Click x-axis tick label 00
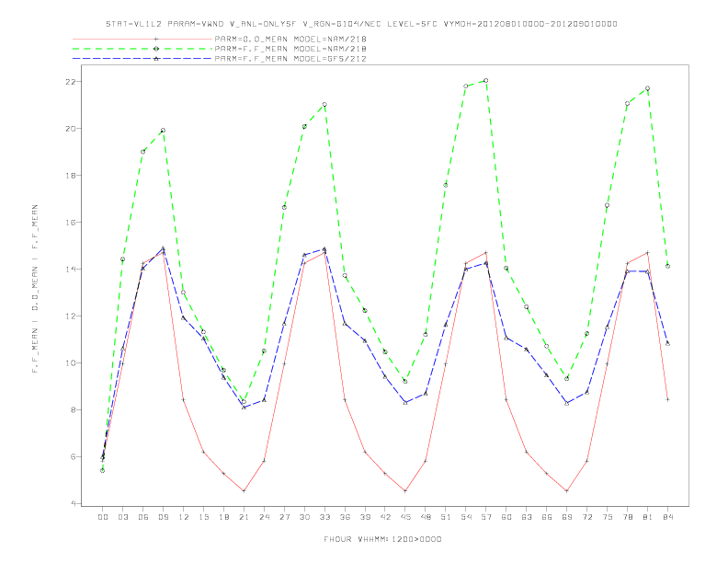Image resolution: width=728 pixels, height=563 pixels. 103,517
